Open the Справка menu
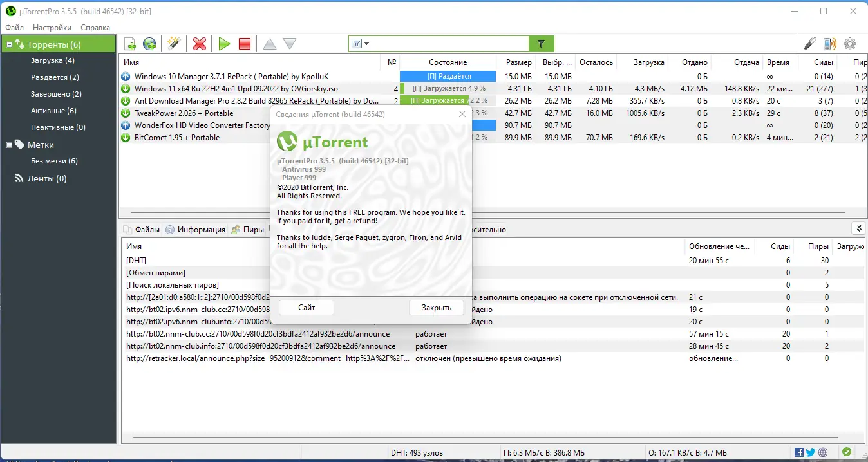868x462 pixels. pos(95,28)
